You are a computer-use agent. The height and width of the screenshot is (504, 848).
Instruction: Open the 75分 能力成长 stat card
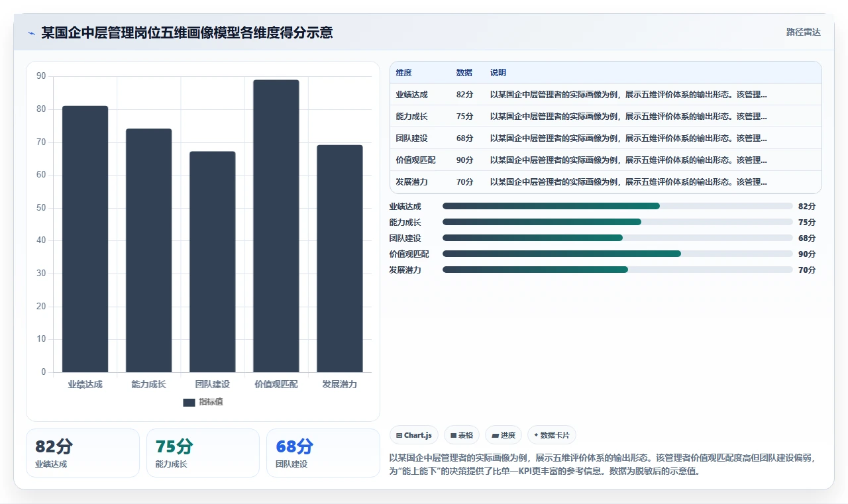coord(203,453)
